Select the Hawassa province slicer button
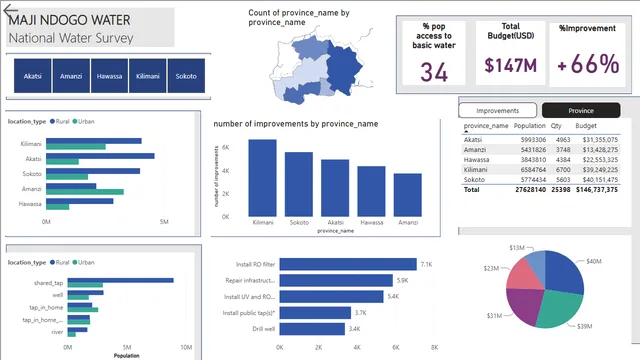The width and height of the screenshot is (640, 360). coord(109,76)
